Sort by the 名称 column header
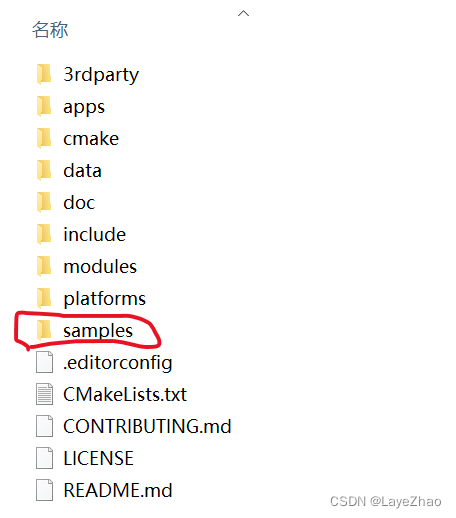Screen dimensions: 456x518 click(50, 29)
